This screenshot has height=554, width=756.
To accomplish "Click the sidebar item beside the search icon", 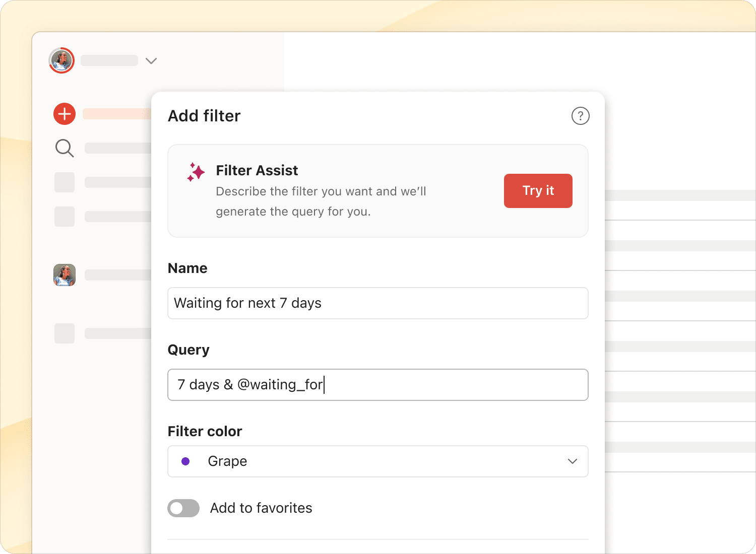I will 118,148.
